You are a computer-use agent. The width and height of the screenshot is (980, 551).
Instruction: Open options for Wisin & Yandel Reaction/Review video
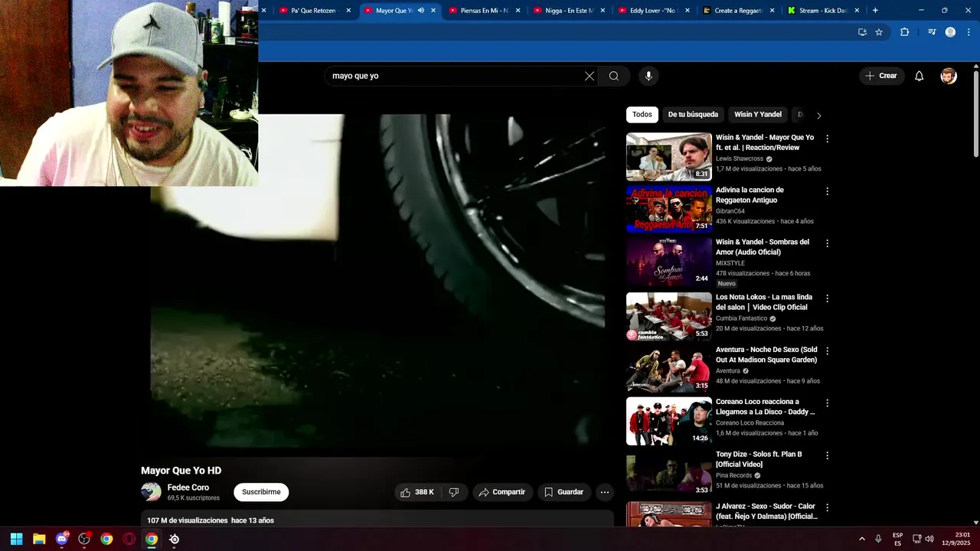(827, 139)
